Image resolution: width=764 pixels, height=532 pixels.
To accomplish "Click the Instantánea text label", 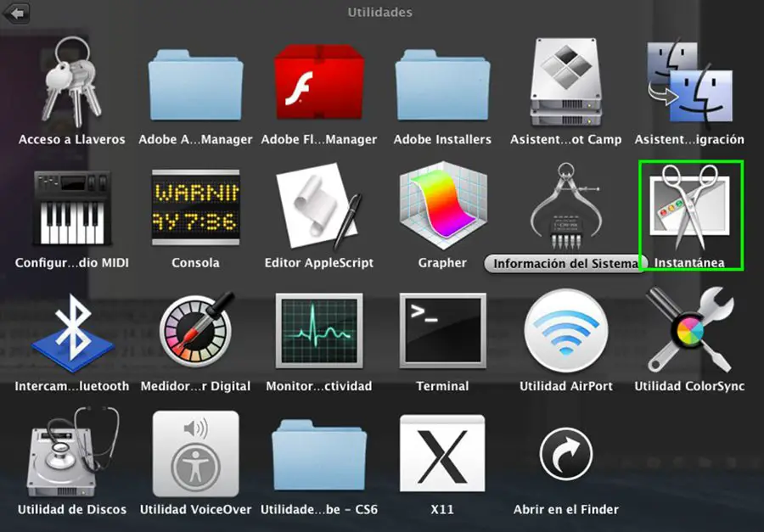I will [689, 263].
